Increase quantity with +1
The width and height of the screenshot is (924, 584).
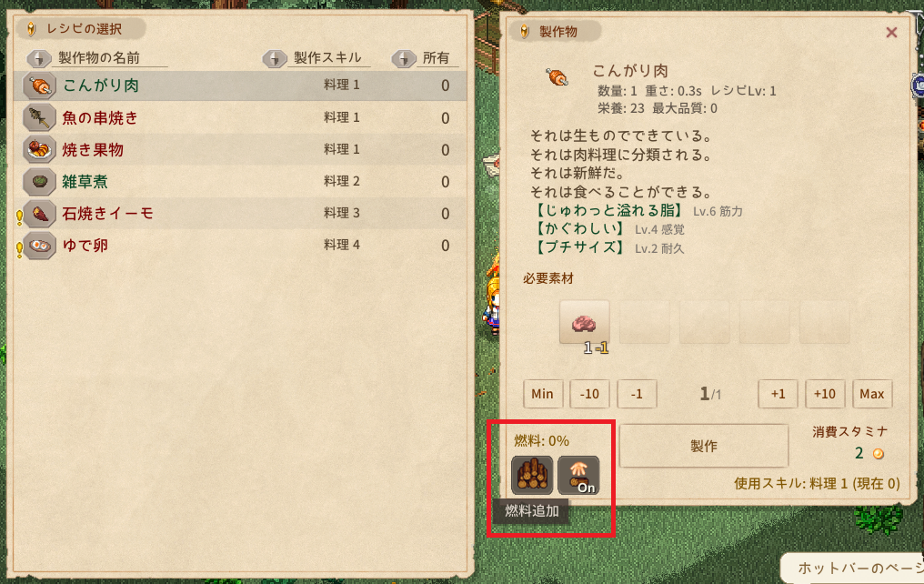[778, 394]
